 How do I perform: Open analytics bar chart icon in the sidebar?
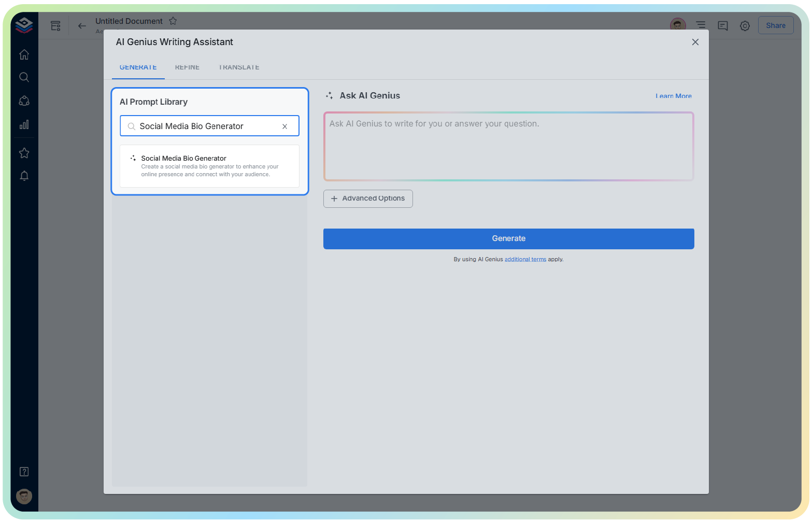(x=24, y=124)
